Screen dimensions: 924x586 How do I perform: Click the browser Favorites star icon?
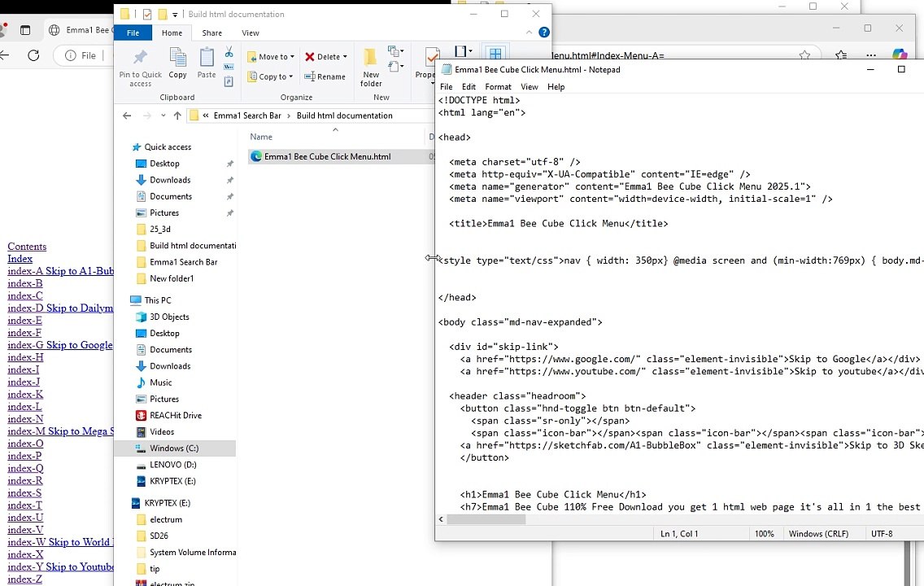pos(804,55)
